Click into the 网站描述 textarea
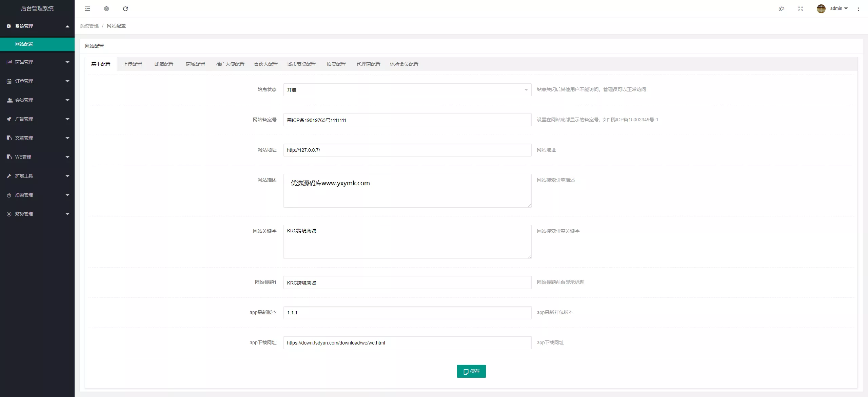The height and width of the screenshot is (397, 868). click(407, 191)
